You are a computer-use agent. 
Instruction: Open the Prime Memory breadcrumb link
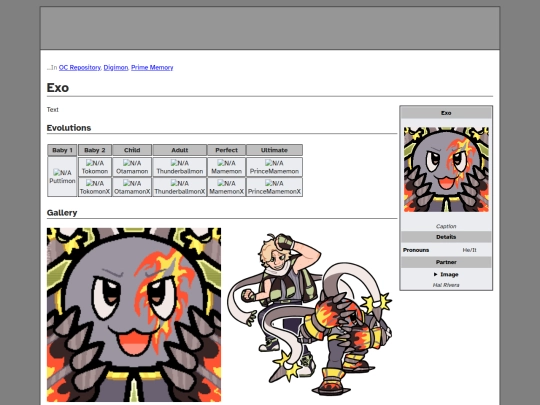tap(152, 68)
